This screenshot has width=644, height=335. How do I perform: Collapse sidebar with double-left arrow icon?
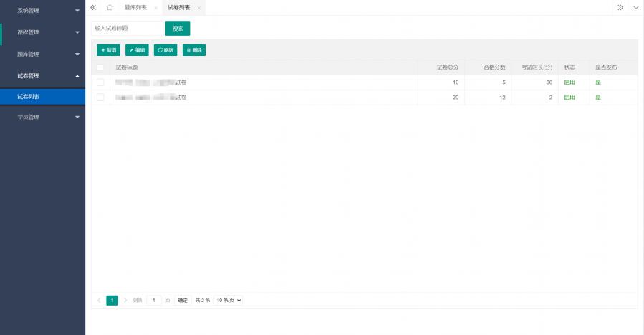(x=93, y=7)
